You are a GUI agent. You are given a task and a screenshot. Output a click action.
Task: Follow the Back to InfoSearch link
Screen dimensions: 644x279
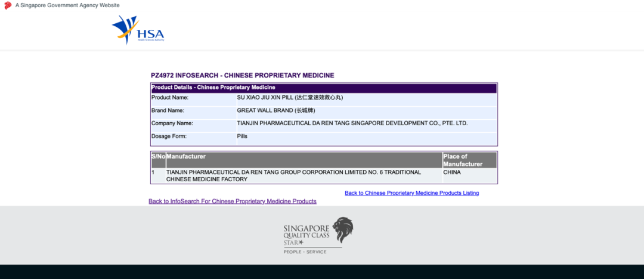pyautogui.click(x=233, y=201)
